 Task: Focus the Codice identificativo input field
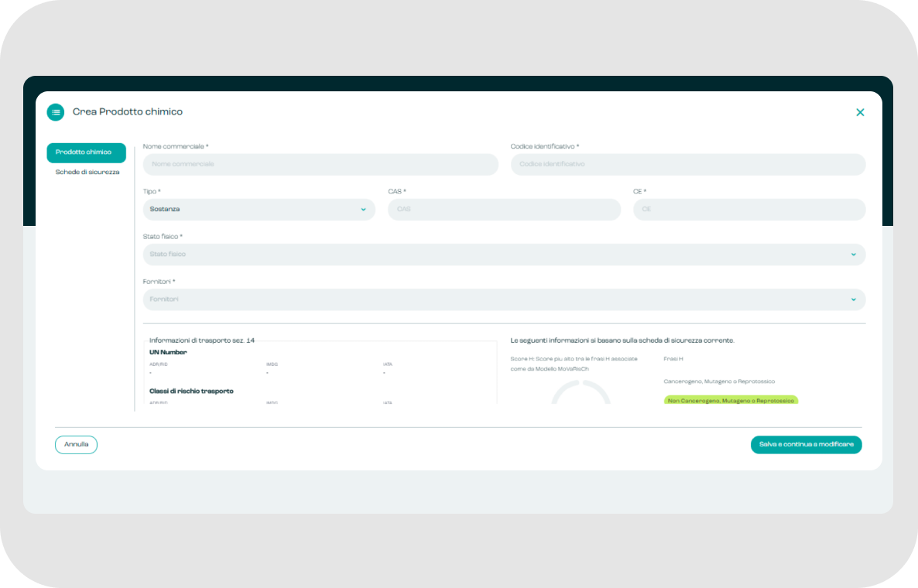tap(688, 164)
